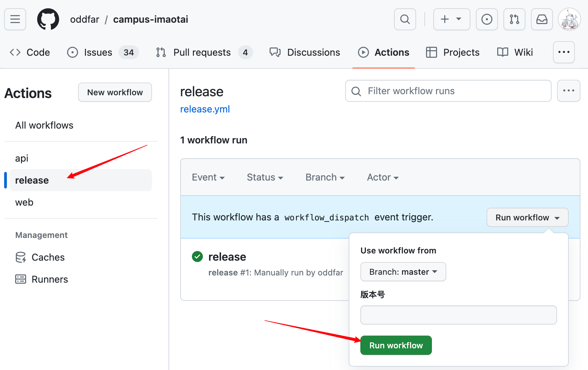
Task: Open the Caches management page
Action: (x=48, y=257)
